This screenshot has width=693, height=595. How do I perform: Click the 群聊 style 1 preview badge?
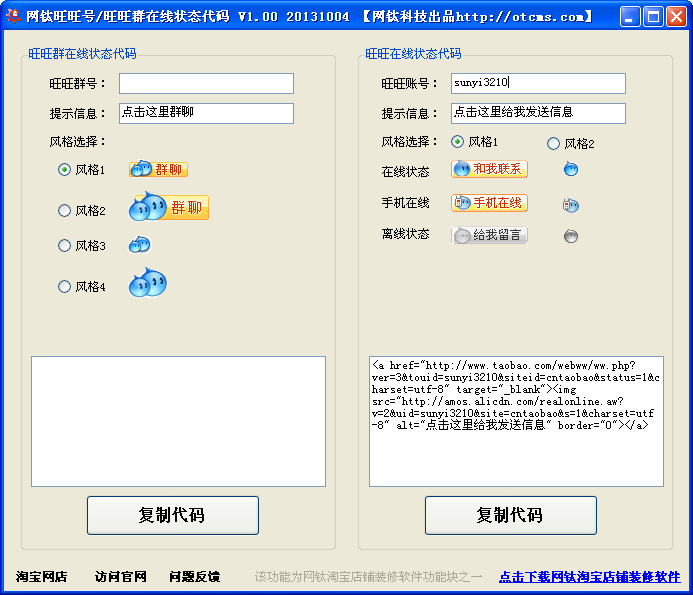pyautogui.click(x=158, y=169)
